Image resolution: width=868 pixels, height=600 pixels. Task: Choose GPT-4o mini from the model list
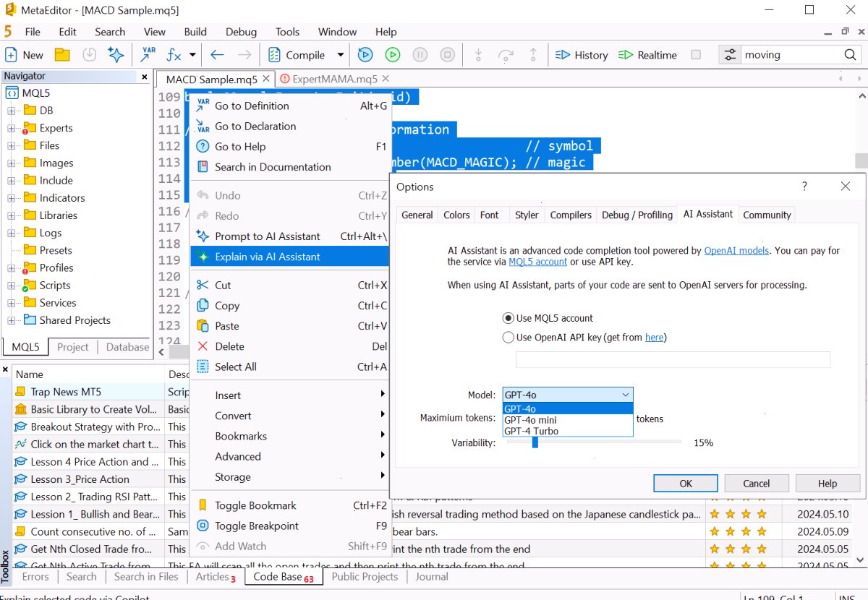click(568, 420)
